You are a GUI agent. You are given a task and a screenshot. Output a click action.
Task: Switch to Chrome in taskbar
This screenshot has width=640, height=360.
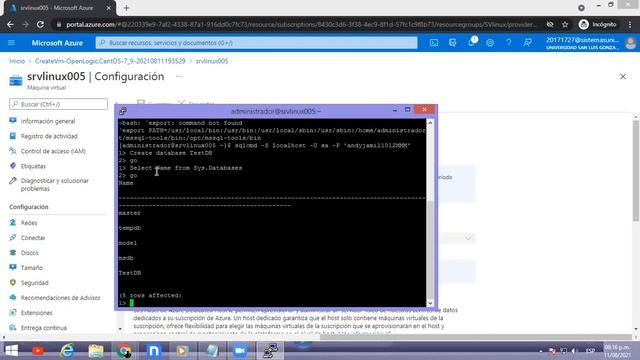[x=124, y=351]
